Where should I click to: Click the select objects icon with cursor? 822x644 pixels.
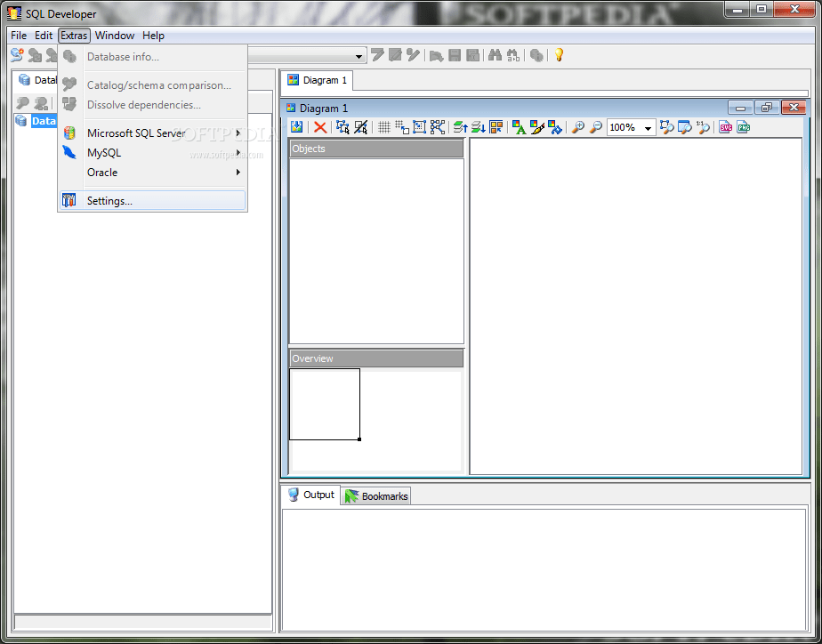tap(342, 127)
